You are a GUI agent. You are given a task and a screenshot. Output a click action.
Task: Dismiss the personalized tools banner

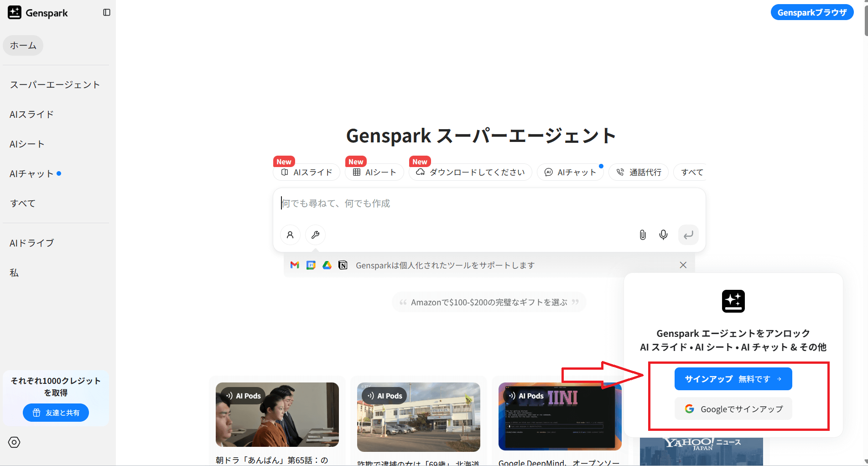pos(683,265)
